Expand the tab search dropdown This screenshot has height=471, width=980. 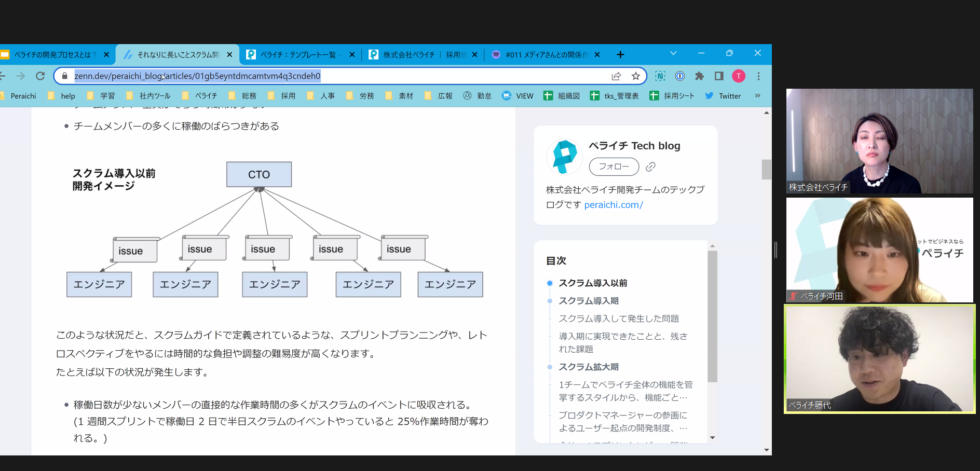(673, 53)
